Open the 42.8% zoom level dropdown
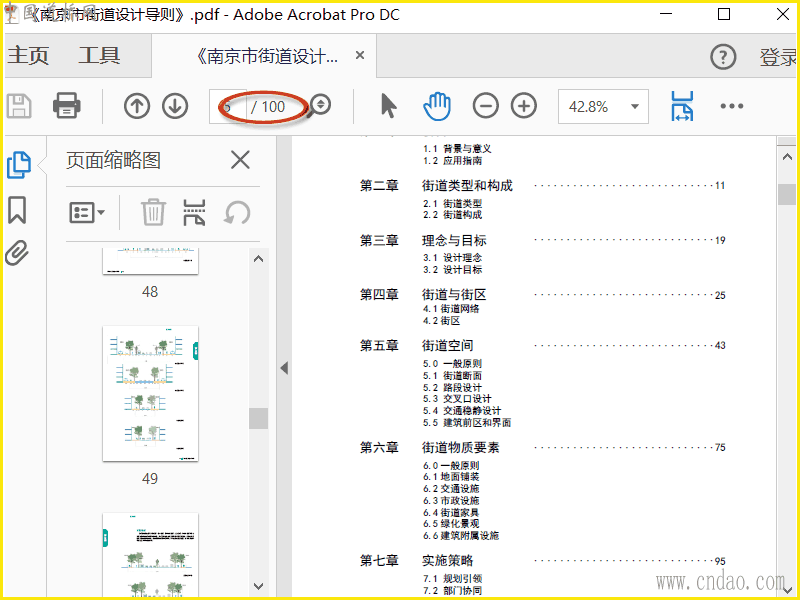This screenshot has width=800, height=600. (x=603, y=107)
